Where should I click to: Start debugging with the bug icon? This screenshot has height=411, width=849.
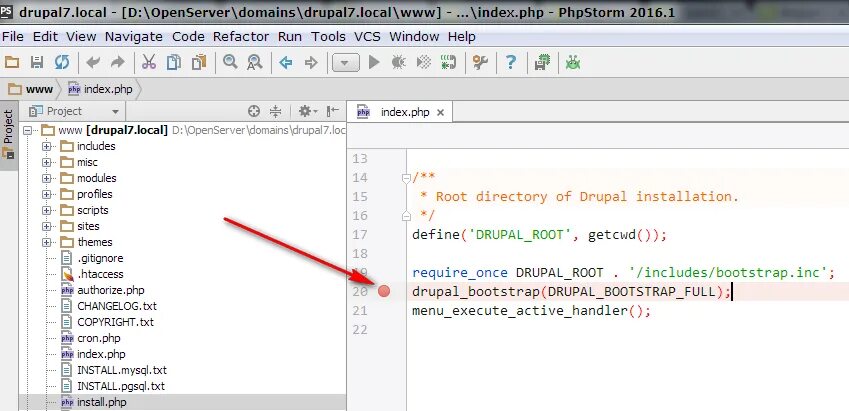399,62
